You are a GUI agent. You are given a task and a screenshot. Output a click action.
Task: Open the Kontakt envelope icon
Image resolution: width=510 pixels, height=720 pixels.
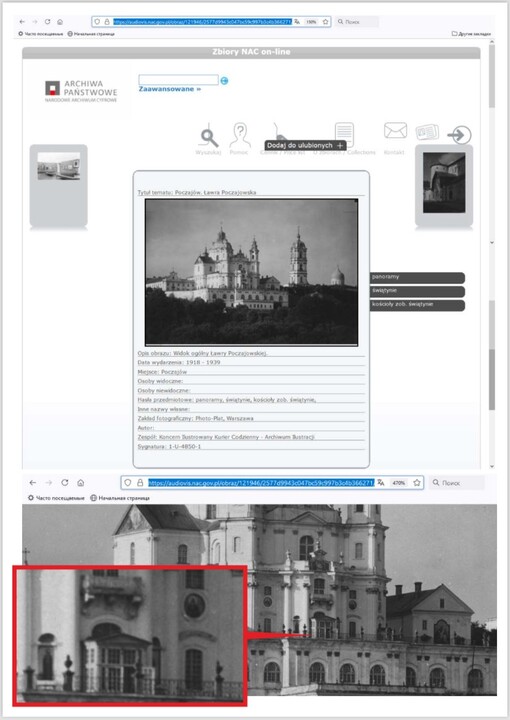click(x=395, y=131)
